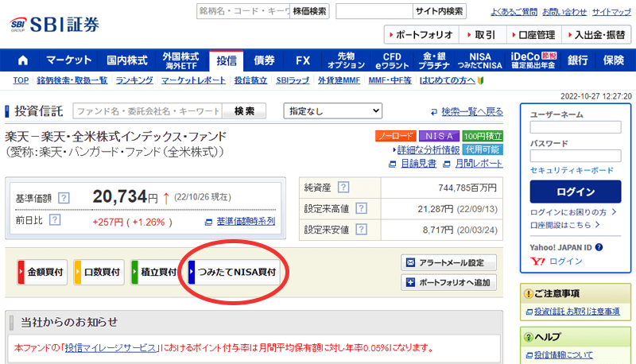The image size is (636, 364).
Task: Open the 月間レポート link
Action: (x=479, y=164)
